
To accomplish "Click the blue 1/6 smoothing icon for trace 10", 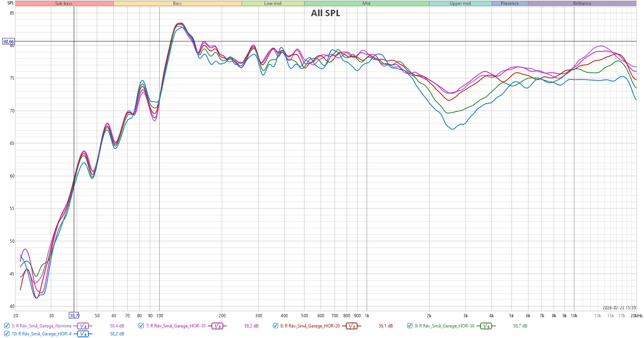I will click(83, 334).
